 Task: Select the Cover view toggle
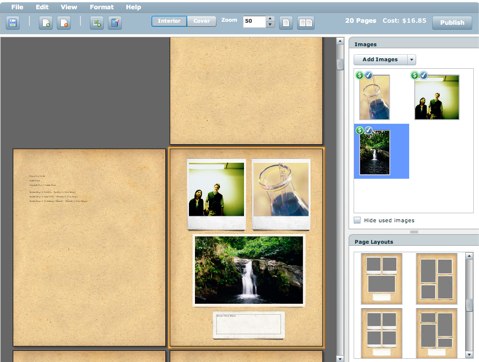click(x=201, y=21)
